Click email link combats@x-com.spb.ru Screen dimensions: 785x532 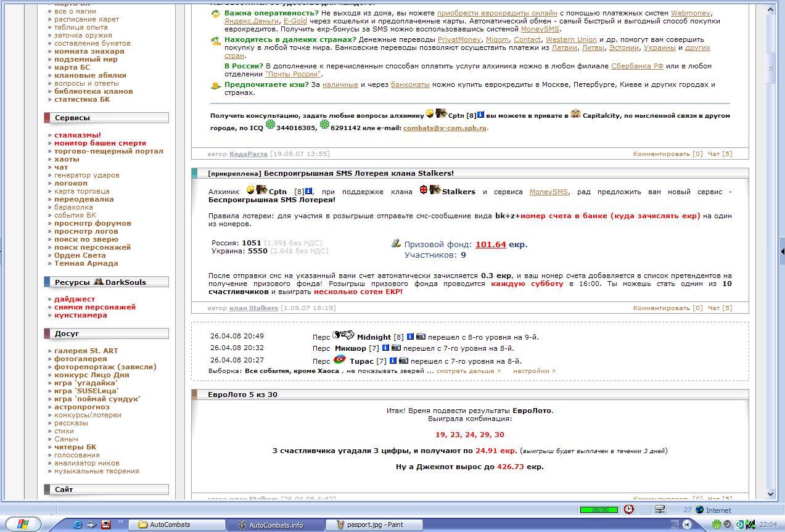[x=445, y=128]
